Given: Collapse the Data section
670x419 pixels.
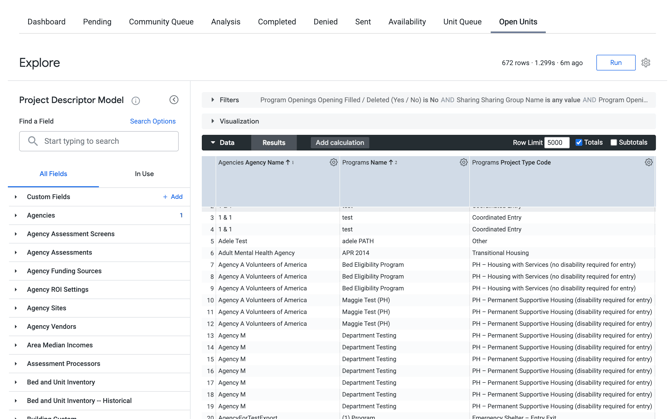Looking at the screenshot, I should tap(213, 143).
